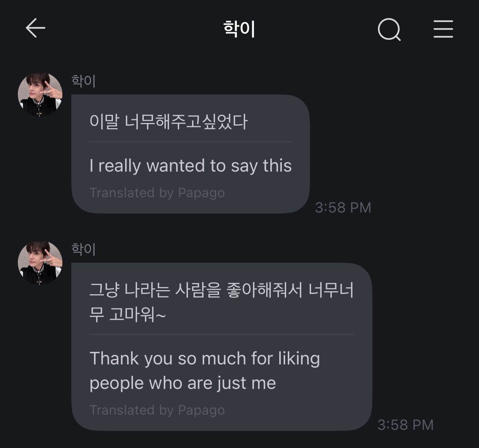The image size is (479, 448).
Task: Tap the second message's 3:58 PM timestamp
Action: click(405, 425)
